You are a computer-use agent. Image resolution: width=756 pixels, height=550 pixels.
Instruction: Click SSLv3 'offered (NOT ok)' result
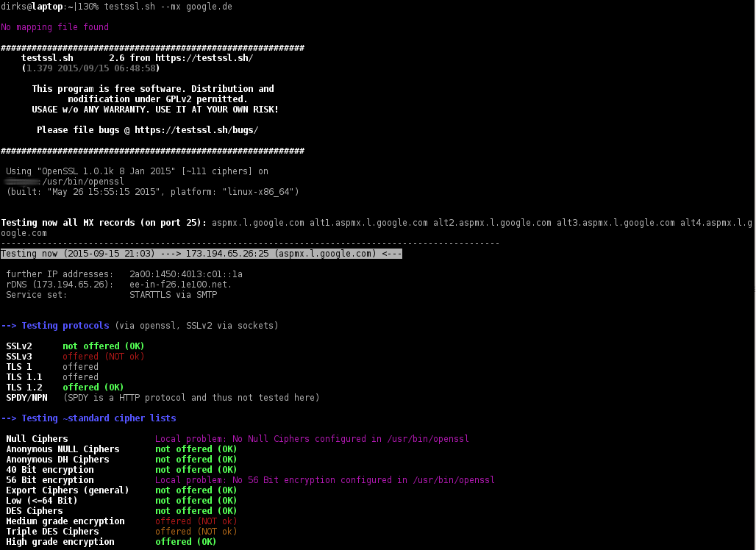click(104, 357)
